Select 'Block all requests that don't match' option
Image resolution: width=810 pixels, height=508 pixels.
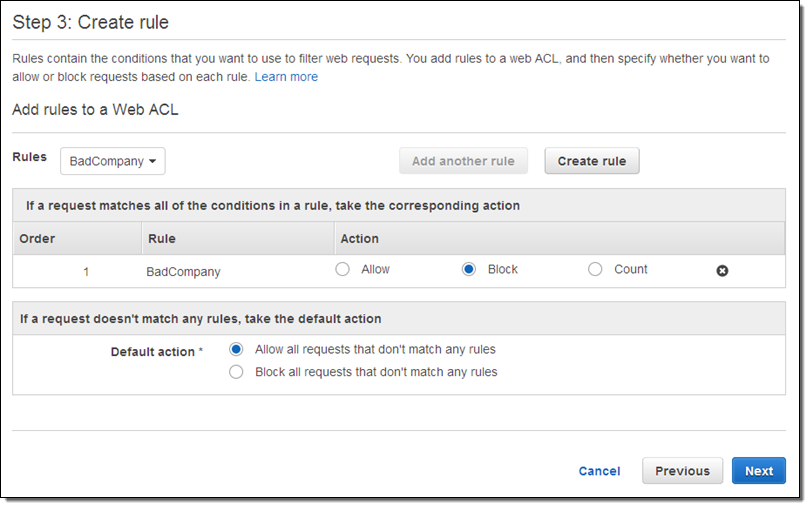pos(236,372)
